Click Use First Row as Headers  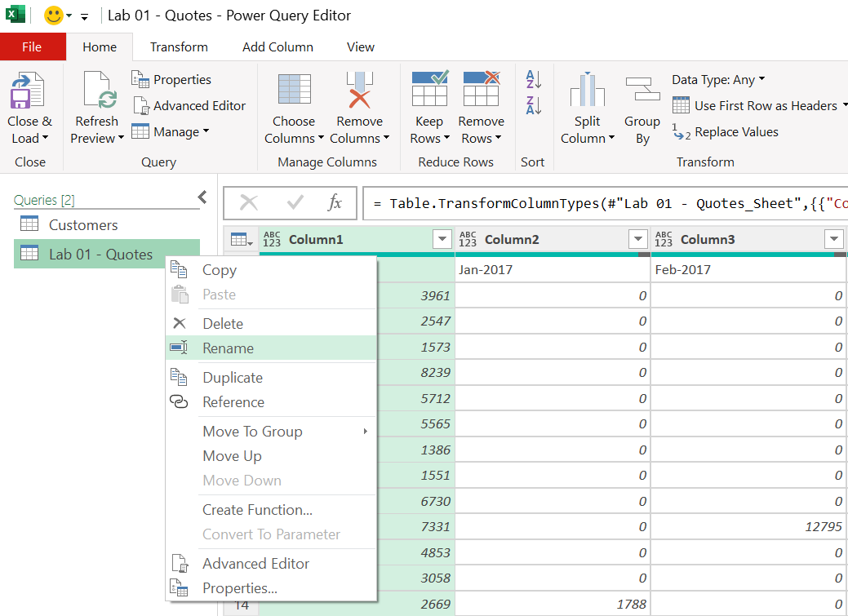pyautogui.click(x=756, y=105)
